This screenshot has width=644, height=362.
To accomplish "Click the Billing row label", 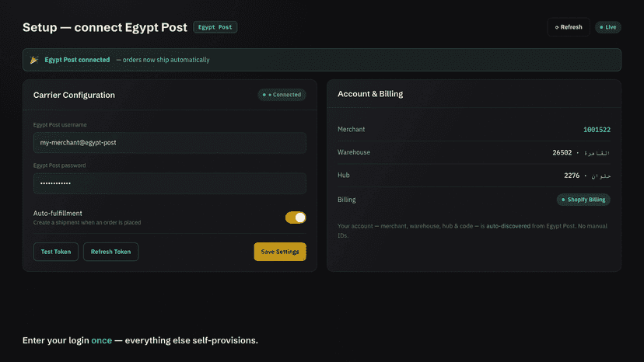I will pos(347,200).
